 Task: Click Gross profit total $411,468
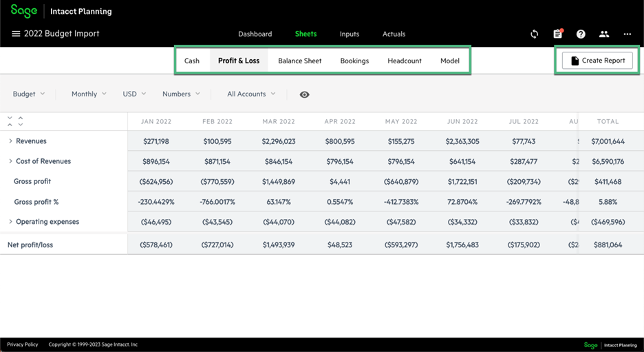tap(608, 181)
